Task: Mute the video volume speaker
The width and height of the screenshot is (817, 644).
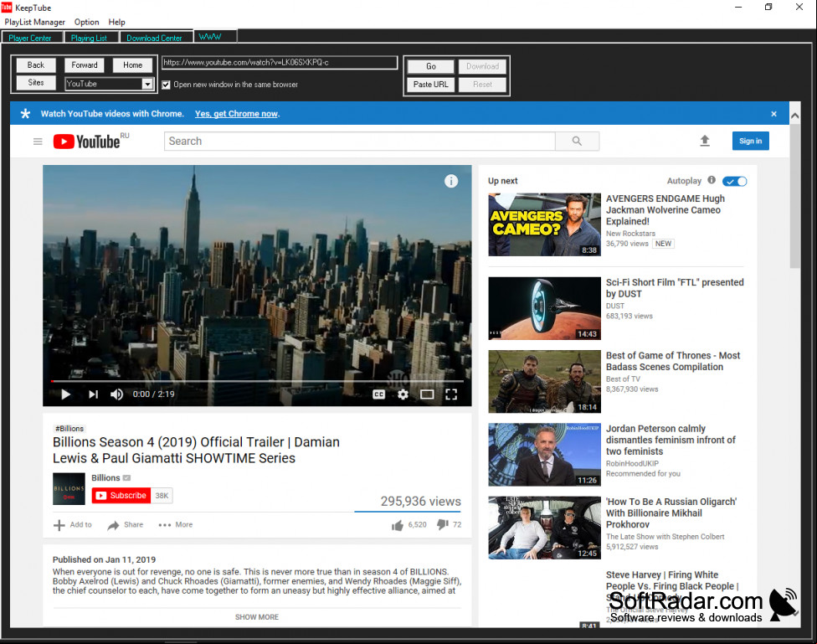Action: [x=116, y=394]
